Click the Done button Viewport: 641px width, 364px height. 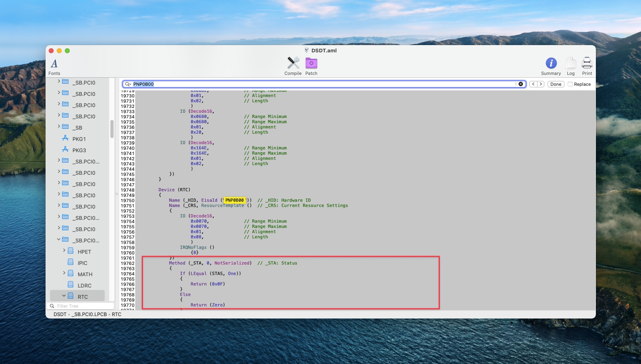556,84
